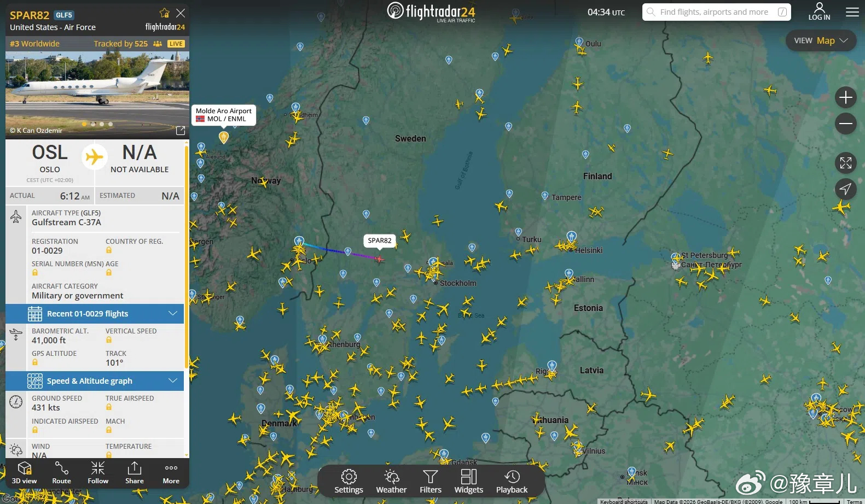Click the locked Registration country icon
Image resolution: width=865 pixels, height=504 pixels.
pos(109,250)
